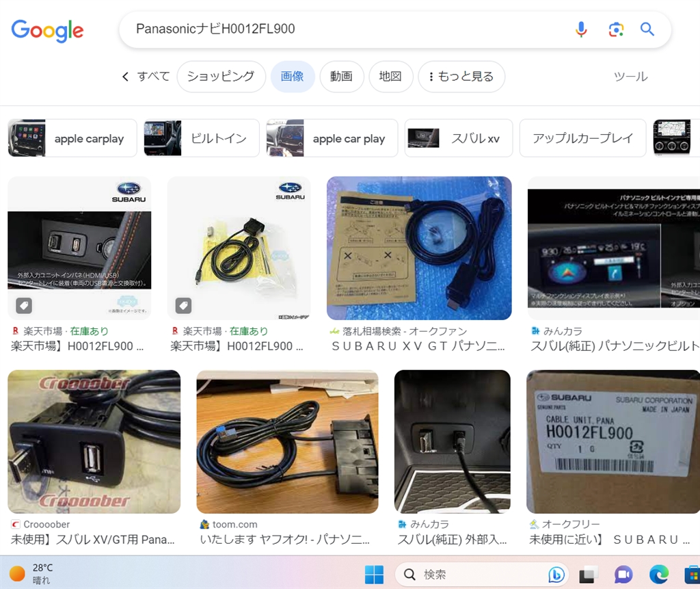
Task: Open blue bubble wrap cable image
Action: pos(419,248)
